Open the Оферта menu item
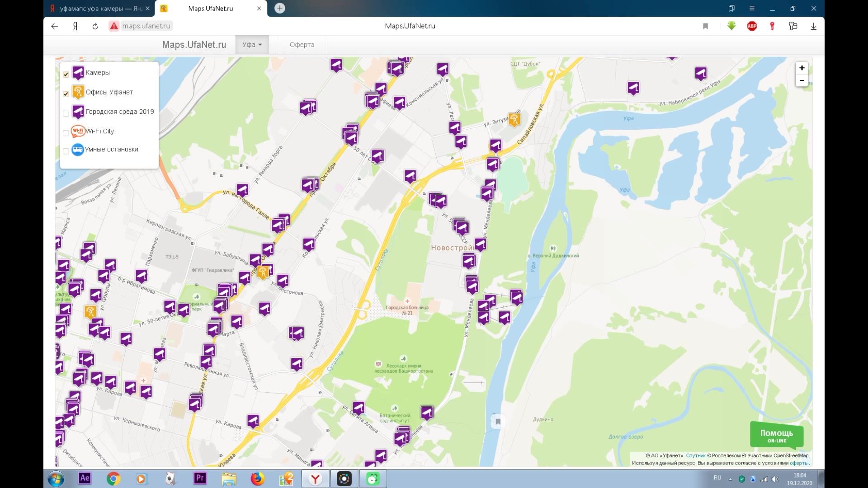Screen dimensions: 868x488 click(x=302, y=45)
